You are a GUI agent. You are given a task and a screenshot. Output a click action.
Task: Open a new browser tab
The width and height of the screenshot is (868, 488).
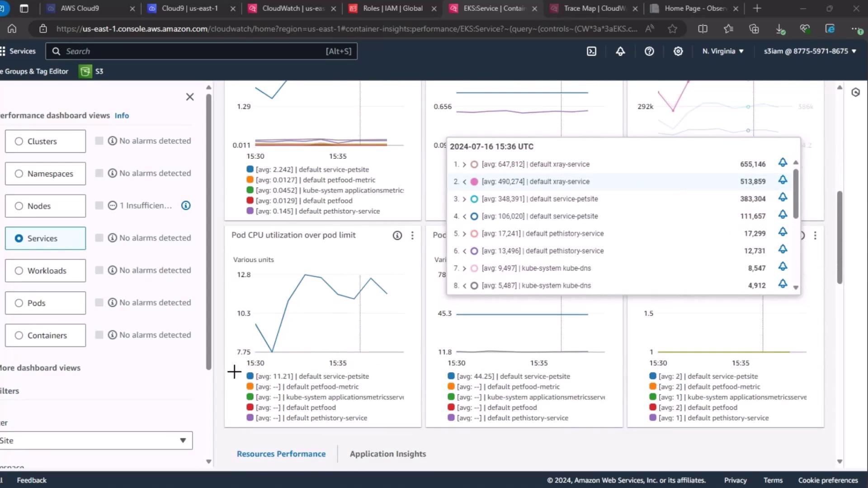click(x=757, y=8)
